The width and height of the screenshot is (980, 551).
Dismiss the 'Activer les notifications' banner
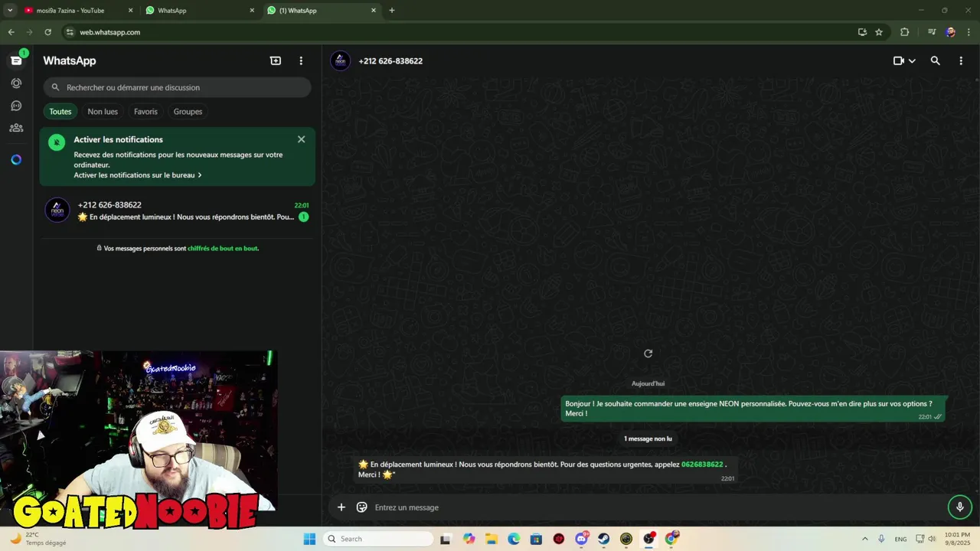tap(301, 139)
